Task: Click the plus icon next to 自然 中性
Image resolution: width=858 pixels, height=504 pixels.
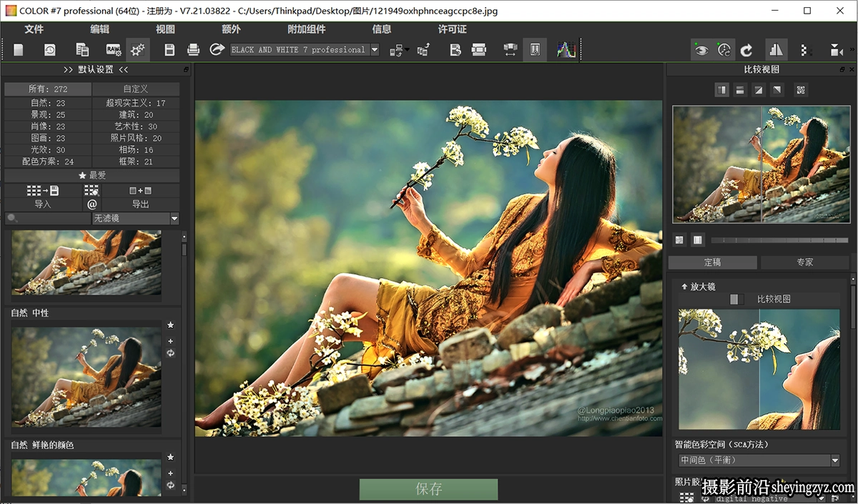Action: coord(170,341)
